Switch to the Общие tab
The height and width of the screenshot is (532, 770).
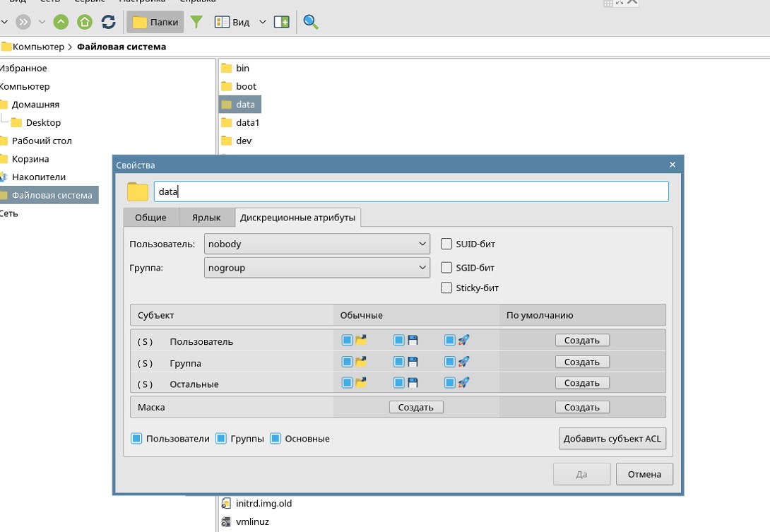click(150, 218)
